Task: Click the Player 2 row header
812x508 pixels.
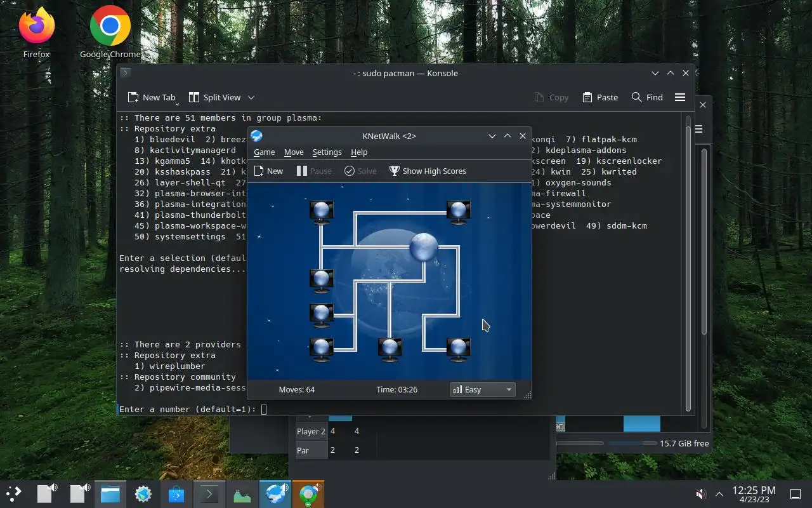Action: (x=311, y=431)
